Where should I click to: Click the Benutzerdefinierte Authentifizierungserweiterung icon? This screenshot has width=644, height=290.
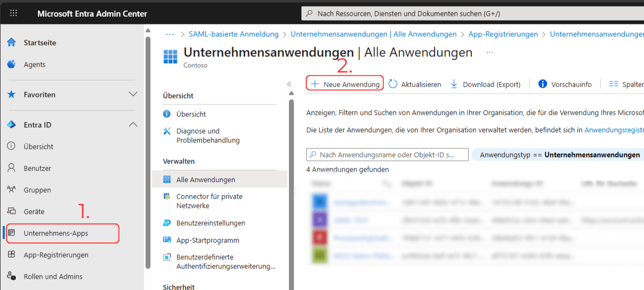(x=167, y=257)
